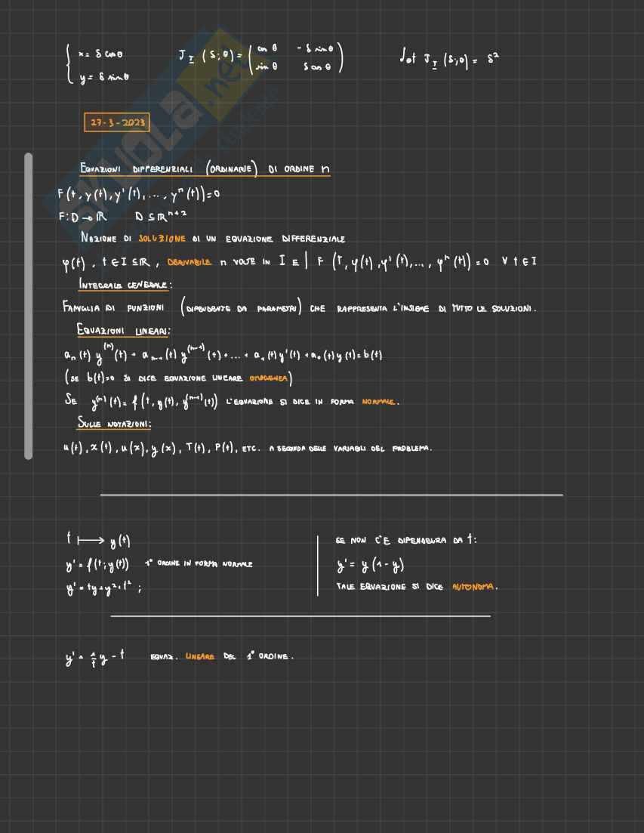Viewport: 644px width, 833px height.
Task: Click the equation F(t, y(t), y'(t), ...) = 0
Action: [x=139, y=193]
